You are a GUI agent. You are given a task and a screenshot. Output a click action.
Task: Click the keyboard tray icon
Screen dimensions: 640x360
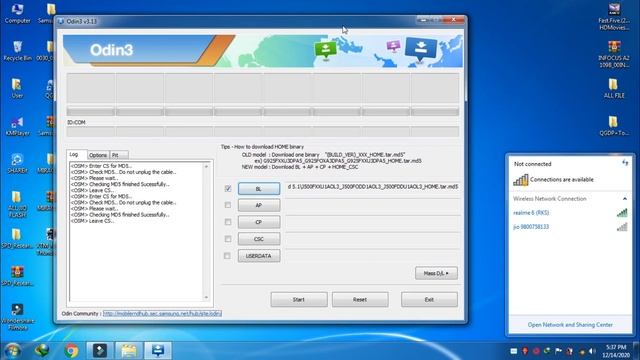tap(514, 351)
